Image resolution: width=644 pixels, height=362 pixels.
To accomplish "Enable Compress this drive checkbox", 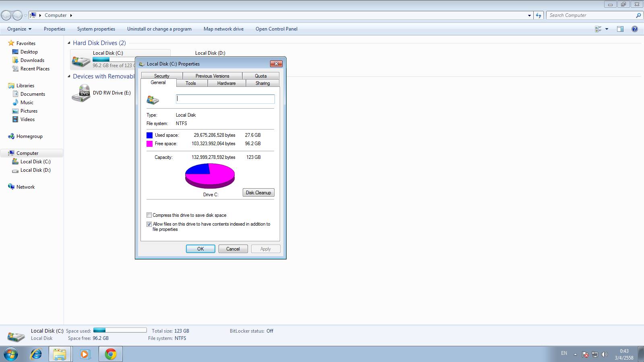I will click(x=149, y=215).
